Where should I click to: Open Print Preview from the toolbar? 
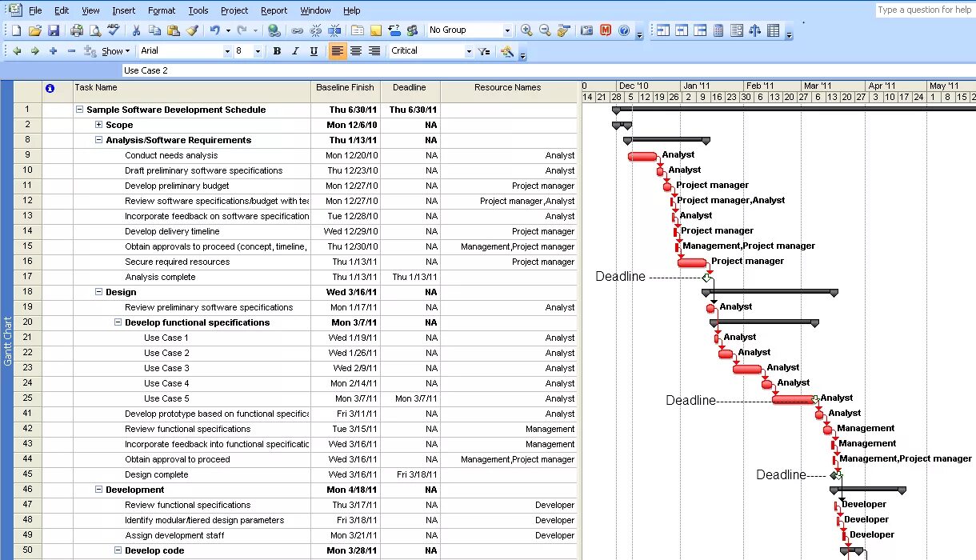(x=94, y=30)
